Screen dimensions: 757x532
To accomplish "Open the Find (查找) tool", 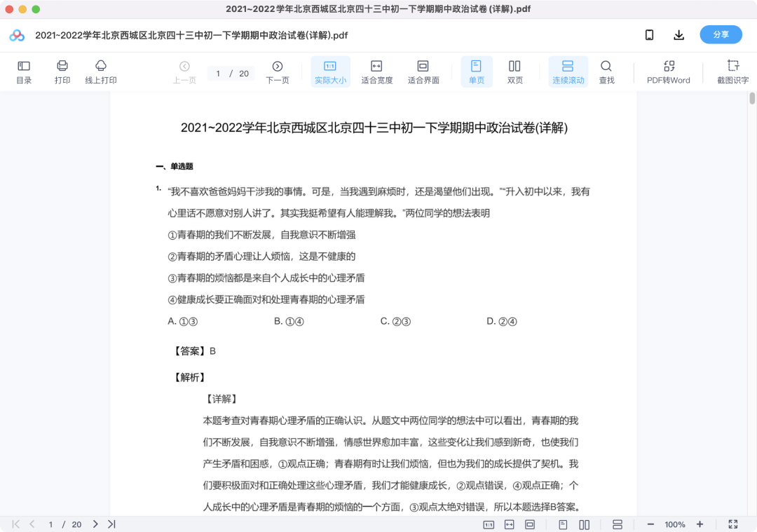I will [606, 72].
